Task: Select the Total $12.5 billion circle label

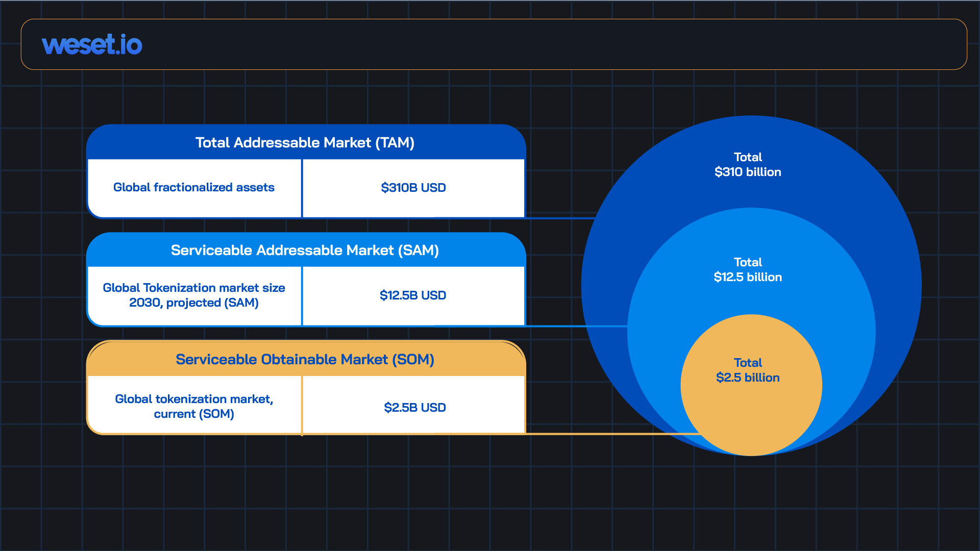Action: (748, 270)
